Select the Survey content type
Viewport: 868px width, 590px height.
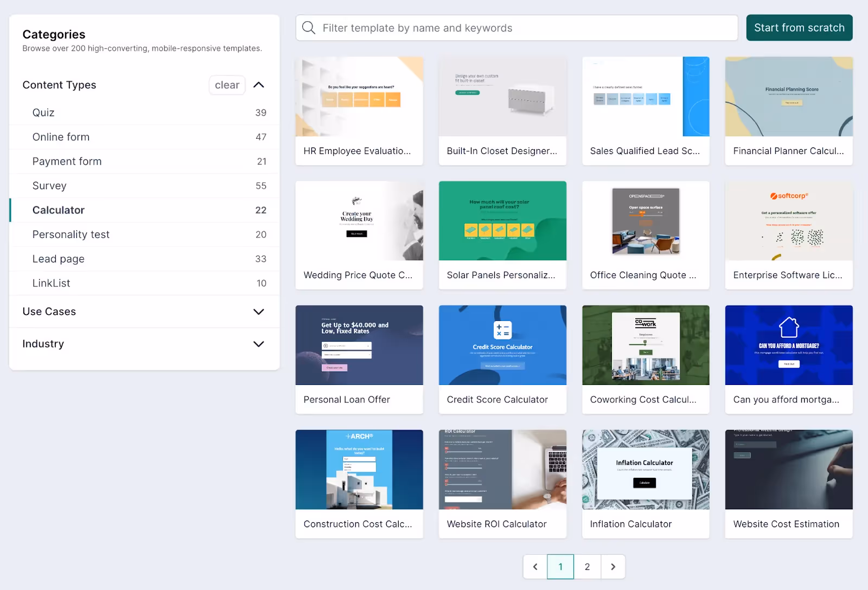click(x=144, y=186)
